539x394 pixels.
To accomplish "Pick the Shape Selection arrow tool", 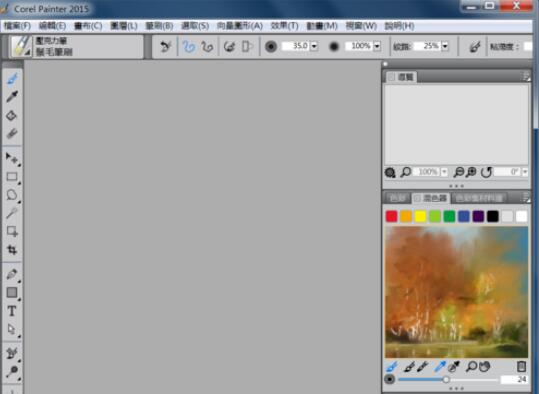I will click(x=12, y=329).
